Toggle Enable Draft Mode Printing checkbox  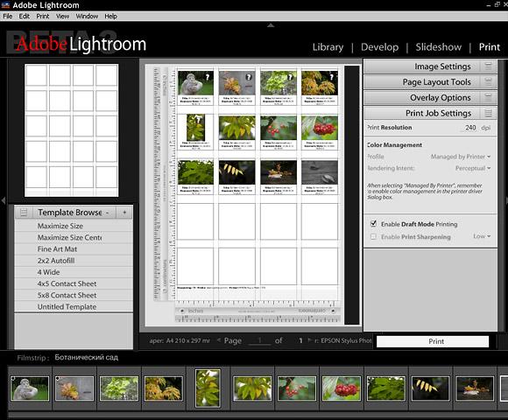pos(373,224)
